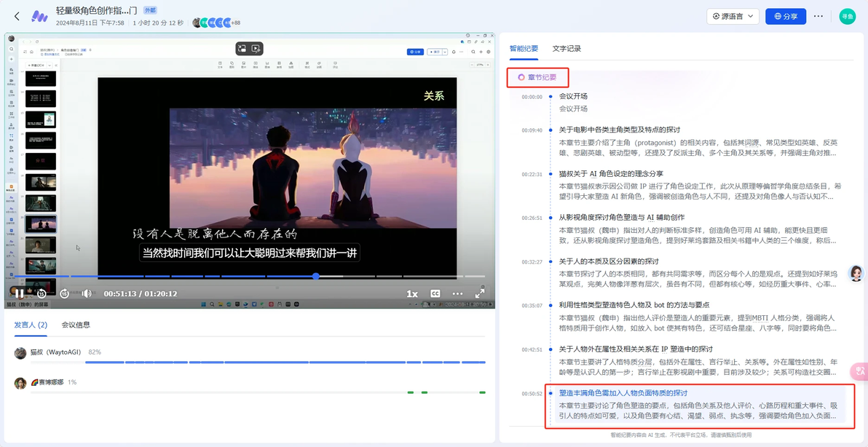Open chapter 从影视角度探讨角色塑造与 AI 辅助创作
Viewport: 868px width, 447px height.
point(622,218)
